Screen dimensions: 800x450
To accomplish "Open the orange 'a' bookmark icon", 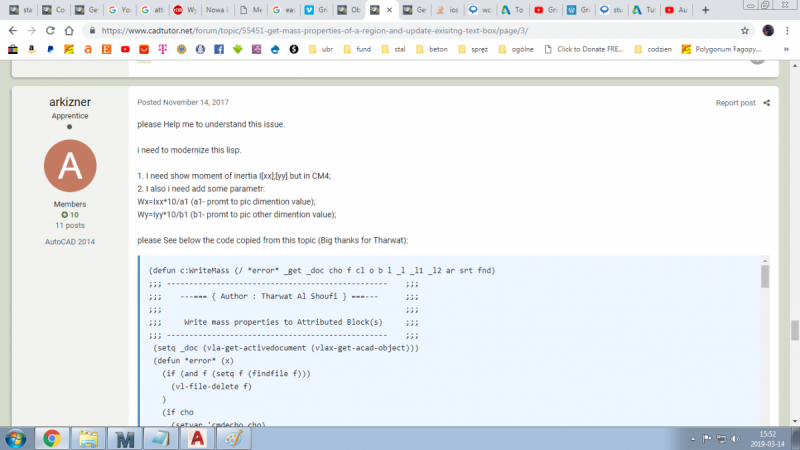I will pyautogui.click(x=88, y=49).
